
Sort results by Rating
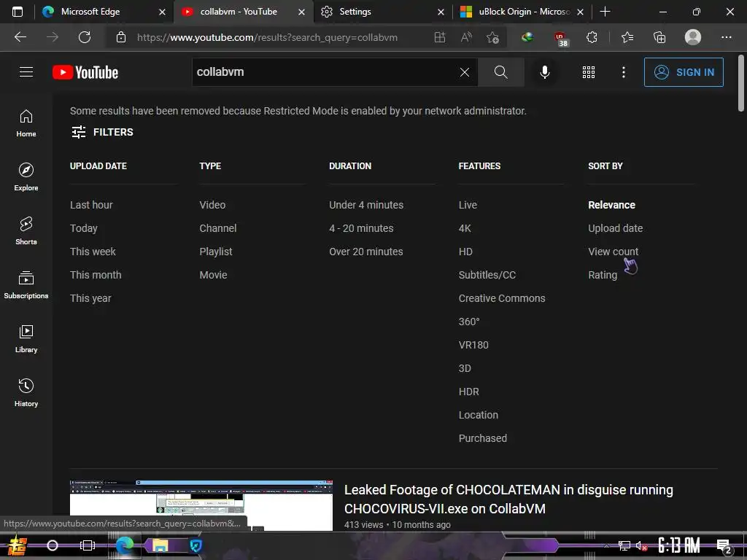603,275
